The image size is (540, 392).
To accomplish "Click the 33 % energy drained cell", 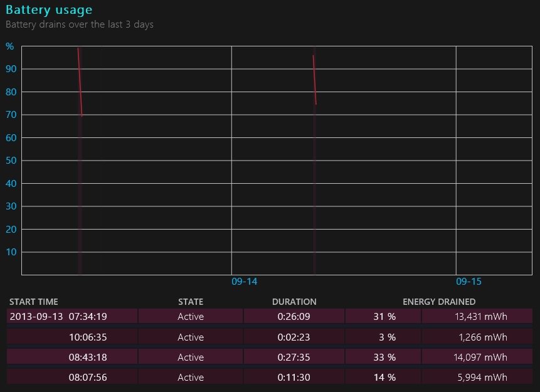I will pos(384,358).
